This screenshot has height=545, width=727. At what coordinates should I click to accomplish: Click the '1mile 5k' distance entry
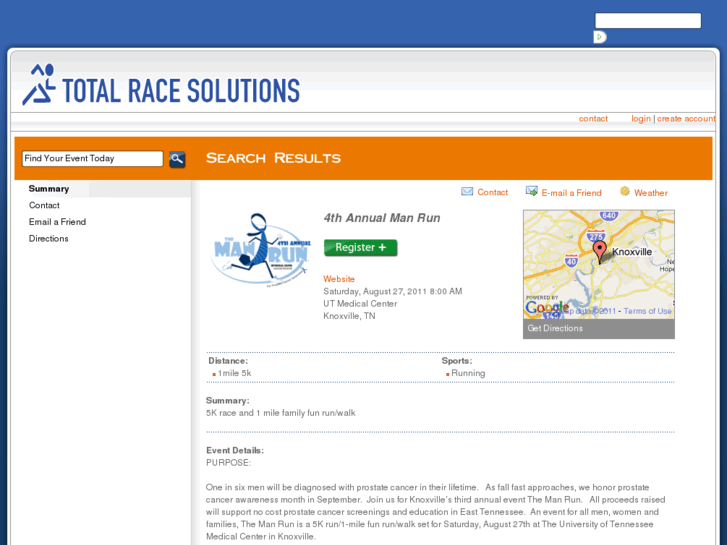[234, 373]
